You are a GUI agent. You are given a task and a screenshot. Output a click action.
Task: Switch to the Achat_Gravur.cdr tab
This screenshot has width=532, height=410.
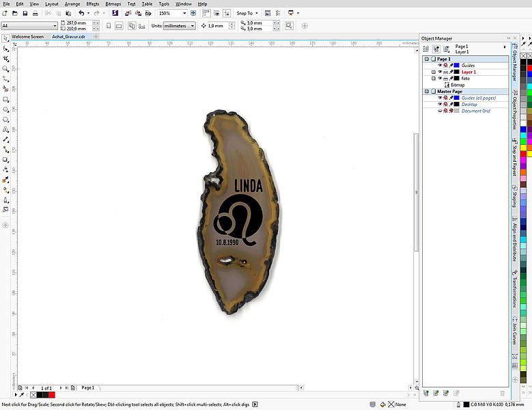click(x=68, y=37)
